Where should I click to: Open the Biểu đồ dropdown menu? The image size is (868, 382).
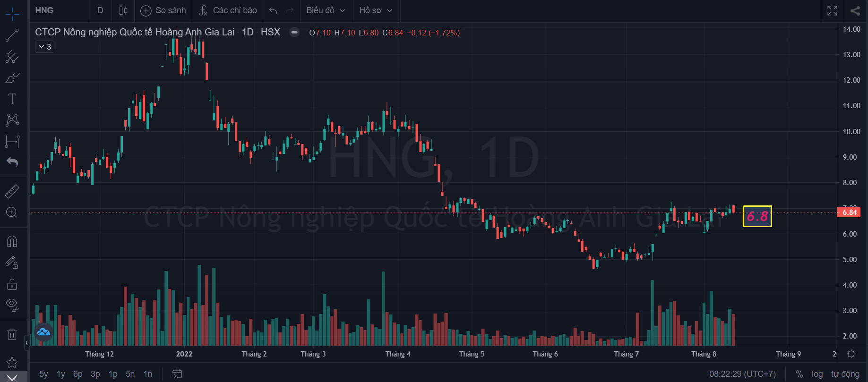pyautogui.click(x=326, y=10)
